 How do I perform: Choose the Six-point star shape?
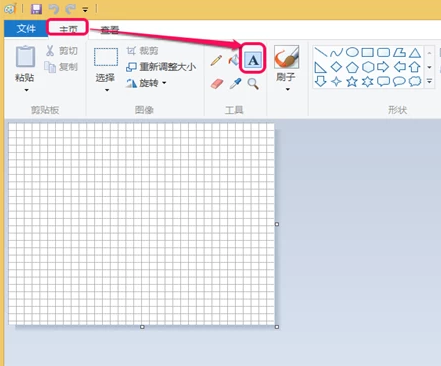coord(367,81)
